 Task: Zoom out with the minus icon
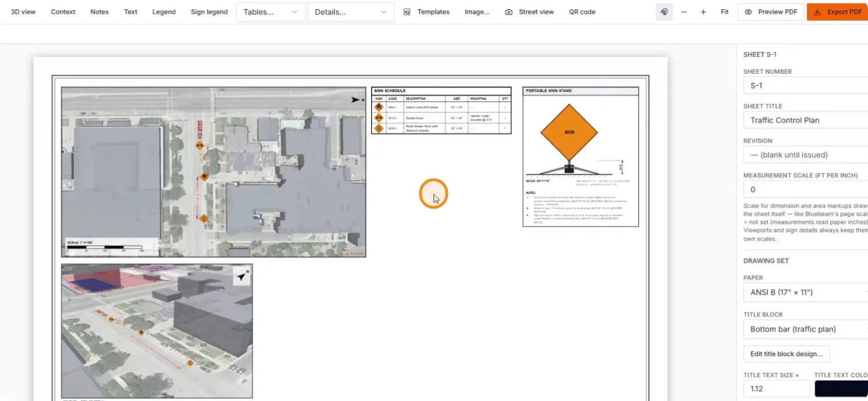tap(684, 12)
